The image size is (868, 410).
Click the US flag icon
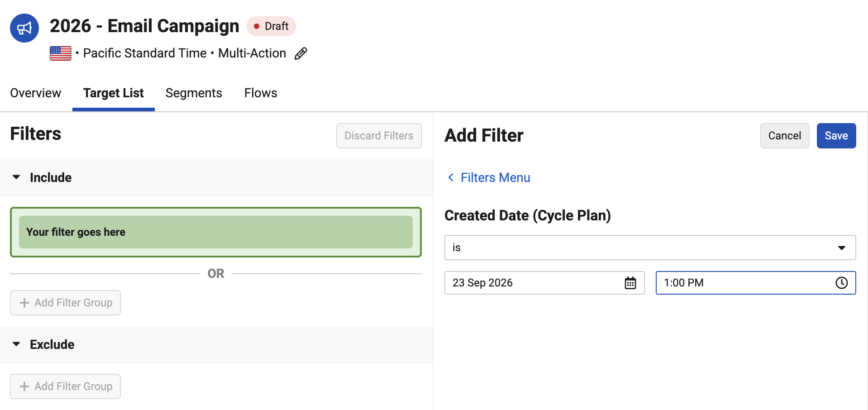click(x=61, y=53)
